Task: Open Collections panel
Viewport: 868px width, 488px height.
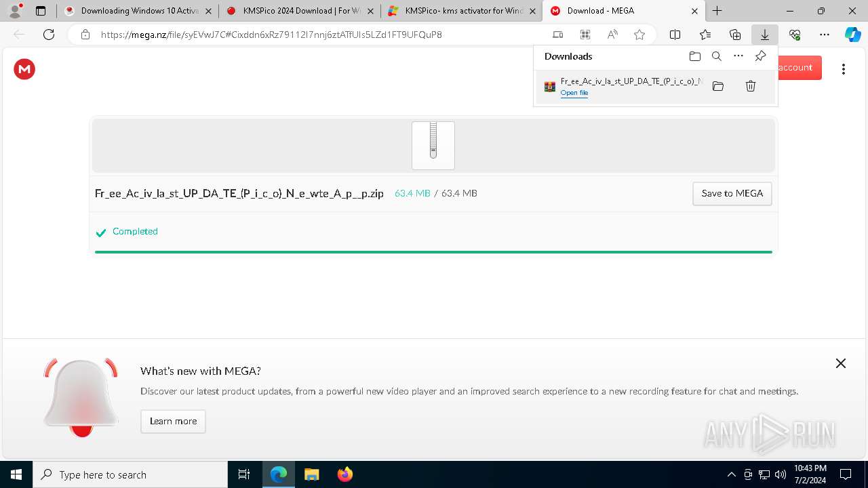Action: [x=735, y=35]
